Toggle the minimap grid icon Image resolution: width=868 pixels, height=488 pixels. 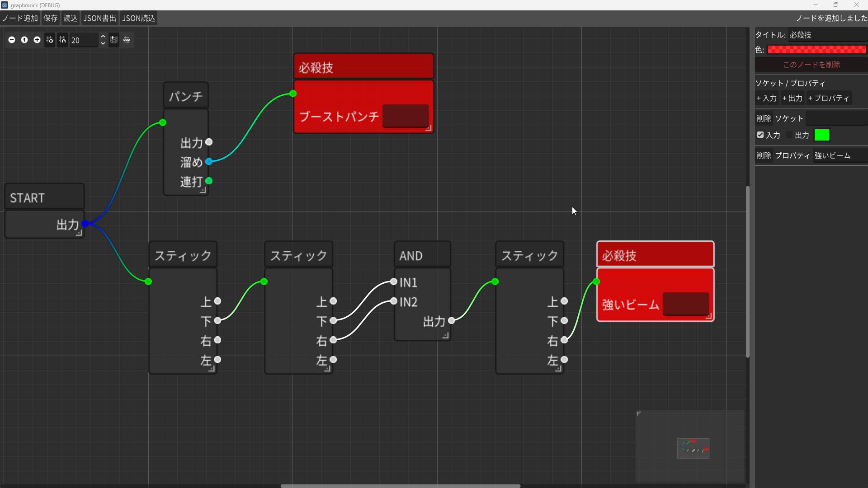click(114, 40)
